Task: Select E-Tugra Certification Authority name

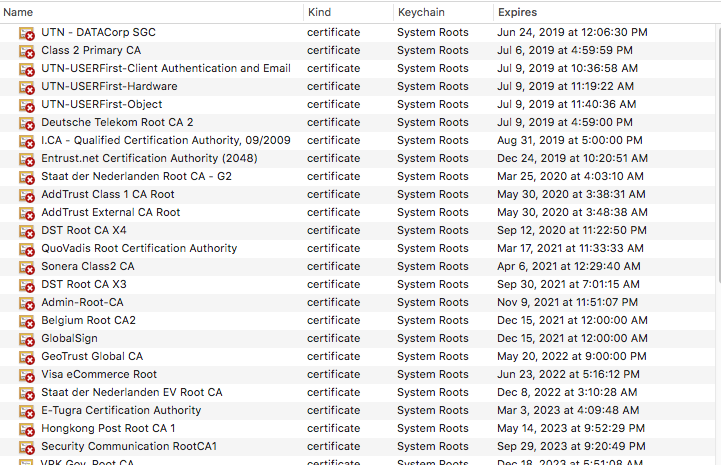Action: click(x=121, y=410)
